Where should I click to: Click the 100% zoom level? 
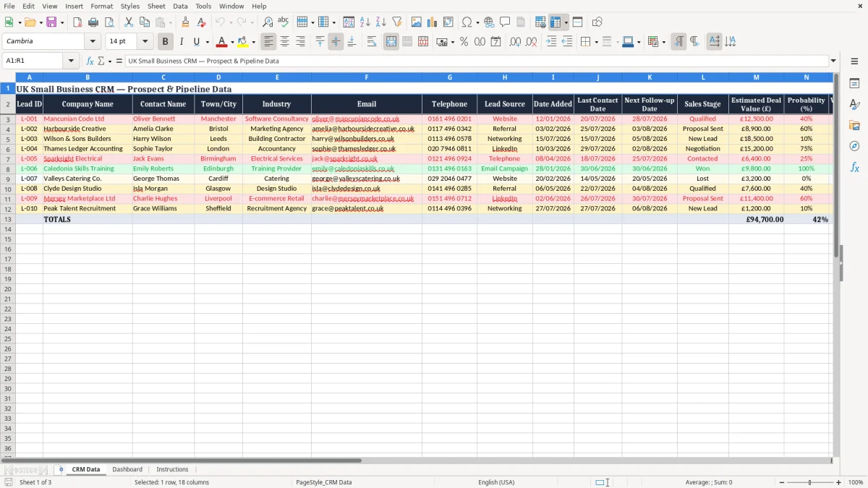click(x=855, y=482)
